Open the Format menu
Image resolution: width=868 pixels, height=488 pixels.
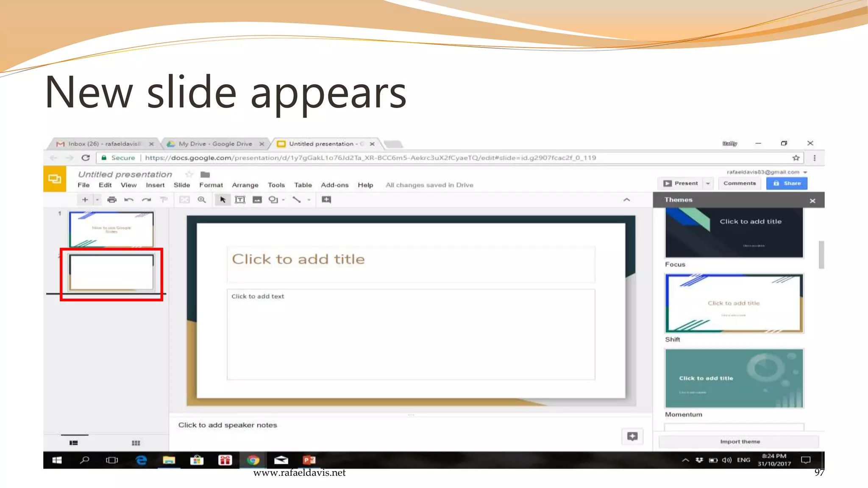pyautogui.click(x=211, y=185)
